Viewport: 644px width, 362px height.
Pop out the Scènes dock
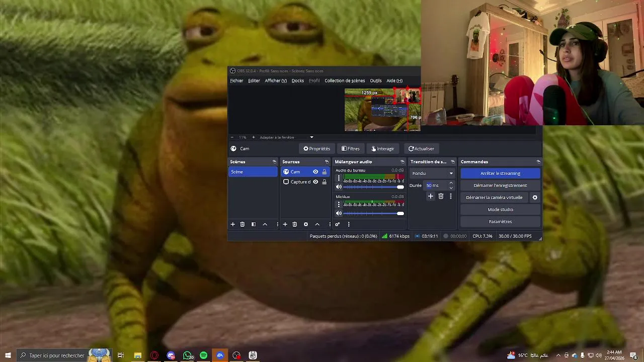pos(274,162)
